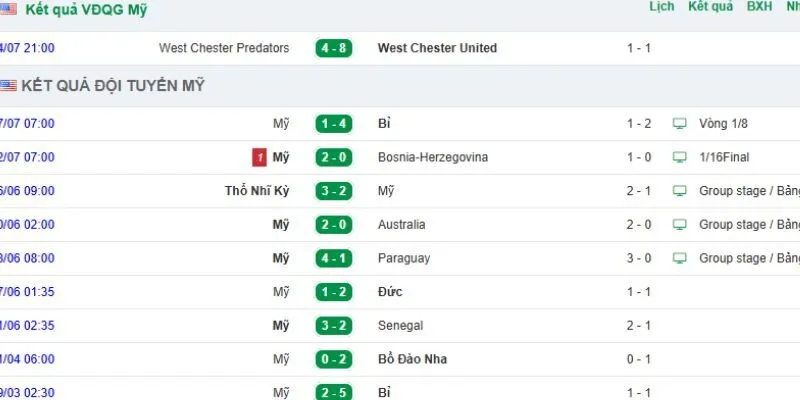Click the TV icon for Paraguay match
Image resolution: width=800 pixels, height=400 pixels.
point(679,258)
